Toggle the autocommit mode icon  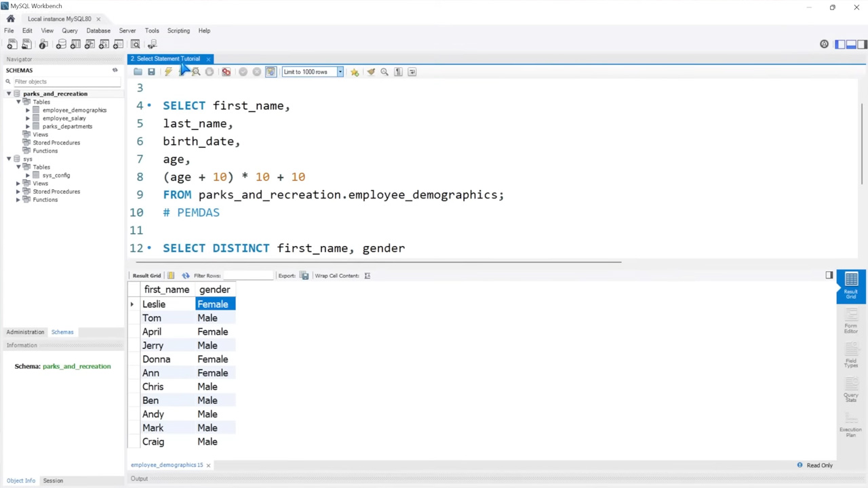tap(271, 72)
